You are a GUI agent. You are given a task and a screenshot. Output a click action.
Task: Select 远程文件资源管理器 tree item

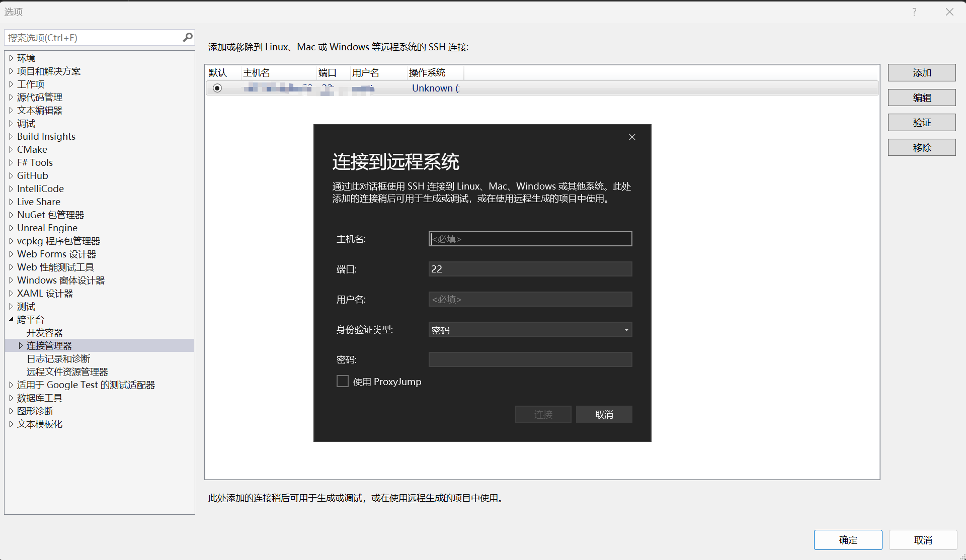coord(67,372)
